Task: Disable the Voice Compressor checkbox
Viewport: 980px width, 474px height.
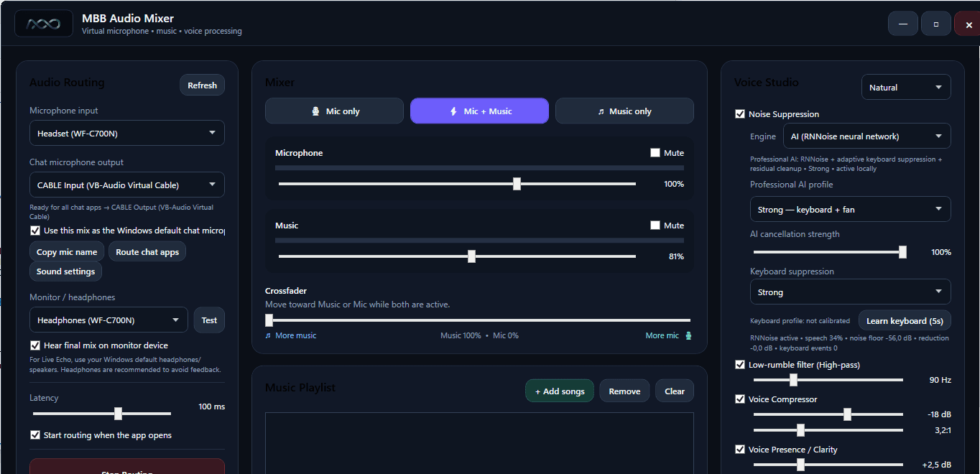Action: click(x=740, y=399)
